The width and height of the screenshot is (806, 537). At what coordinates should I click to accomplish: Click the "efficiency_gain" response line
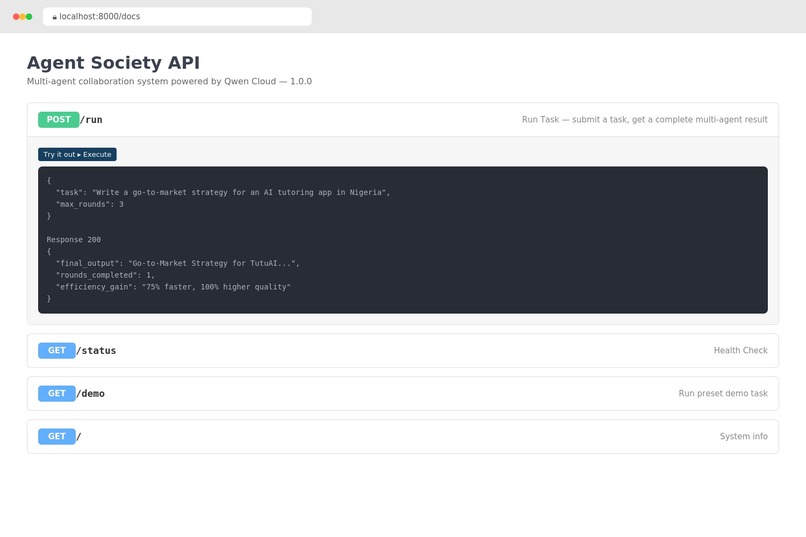173,287
